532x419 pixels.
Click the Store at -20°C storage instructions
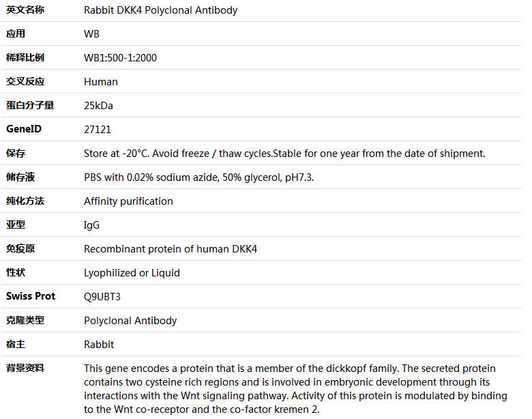coord(284,154)
